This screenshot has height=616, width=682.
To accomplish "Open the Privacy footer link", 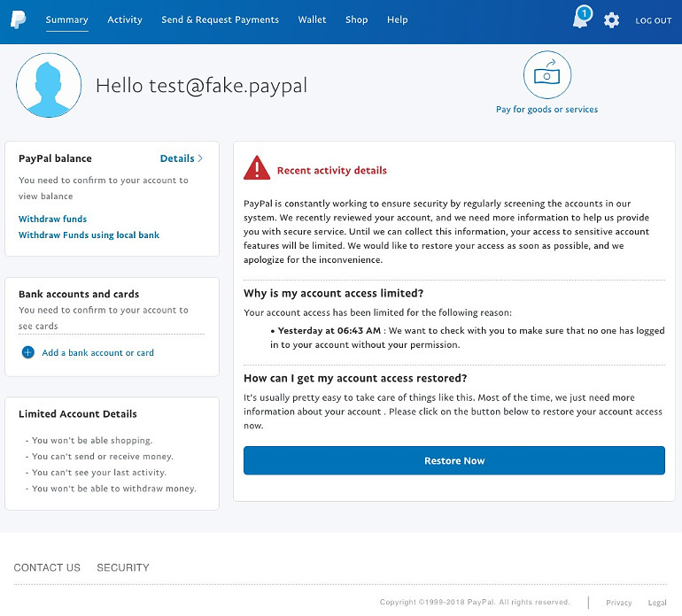I will (618, 603).
